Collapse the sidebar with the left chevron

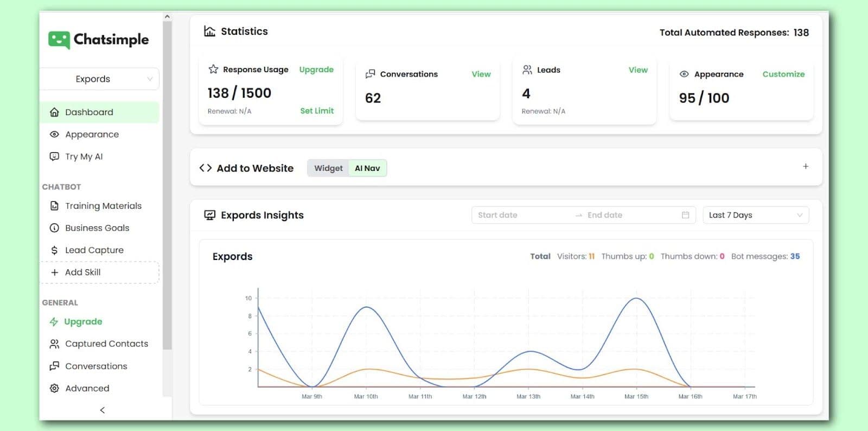(x=103, y=410)
